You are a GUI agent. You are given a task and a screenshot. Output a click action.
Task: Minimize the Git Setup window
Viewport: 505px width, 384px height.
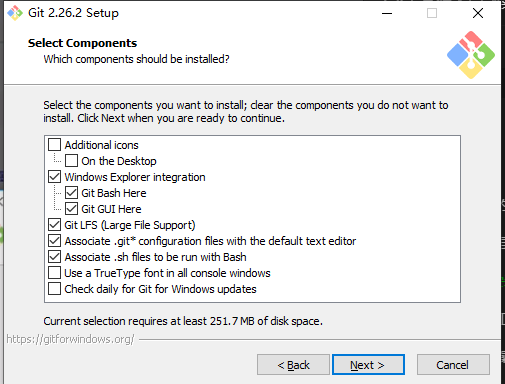pos(387,13)
